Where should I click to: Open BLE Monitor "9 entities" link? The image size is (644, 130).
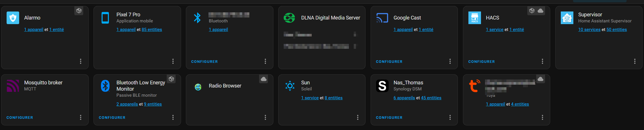tap(153, 104)
